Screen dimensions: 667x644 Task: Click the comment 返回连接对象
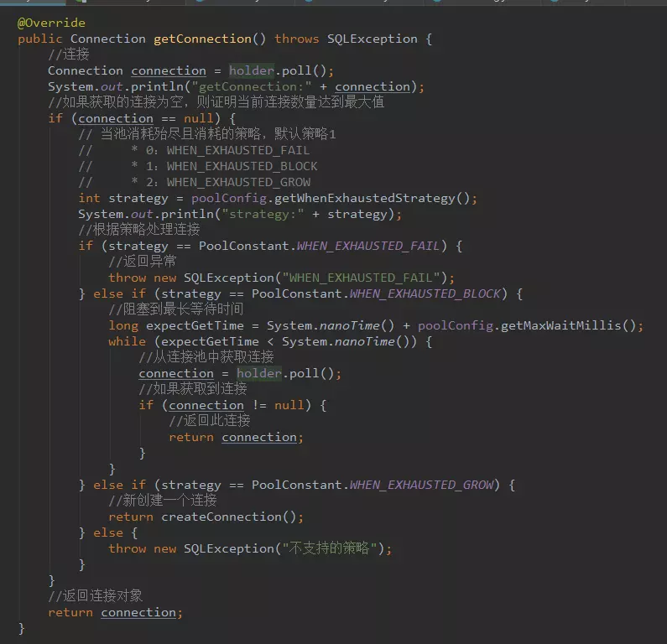96,596
